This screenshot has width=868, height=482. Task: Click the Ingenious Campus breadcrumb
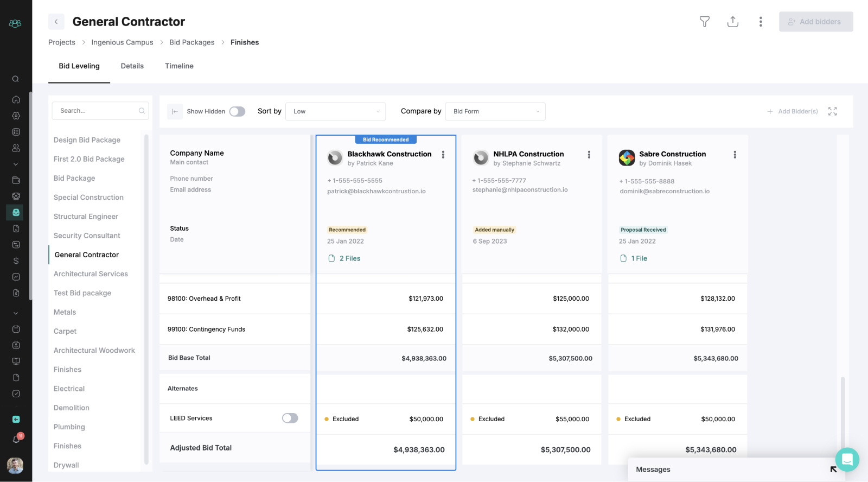(122, 42)
